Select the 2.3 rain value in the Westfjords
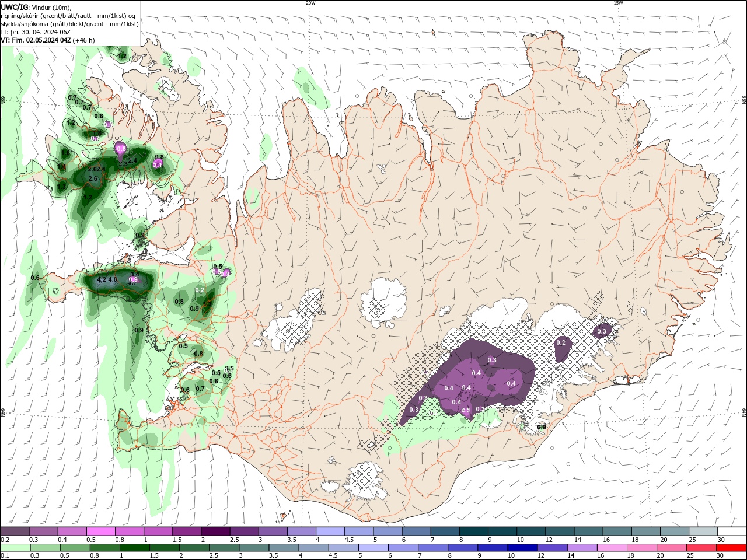The width and height of the screenshot is (747, 560). (x=123, y=164)
